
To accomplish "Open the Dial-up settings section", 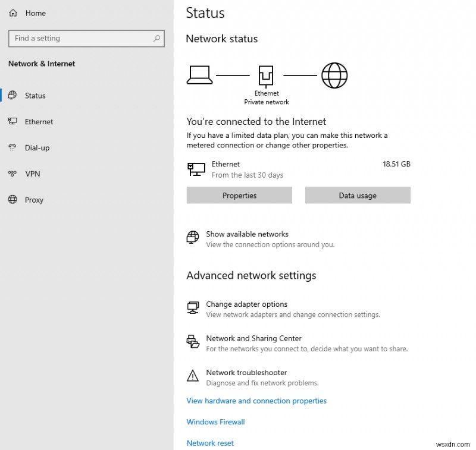I will [x=37, y=148].
